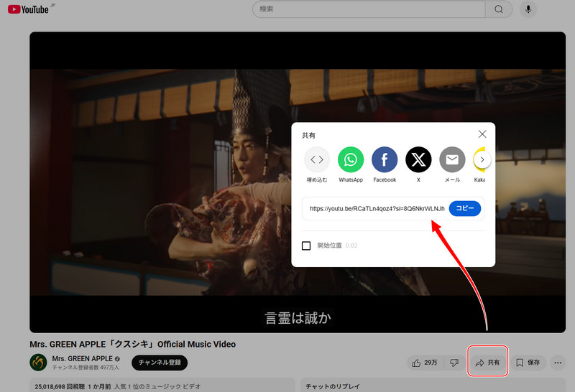Click the チャンネル登録者数 497万人 subscriber count
575x392 pixels.
tap(86, 368)
